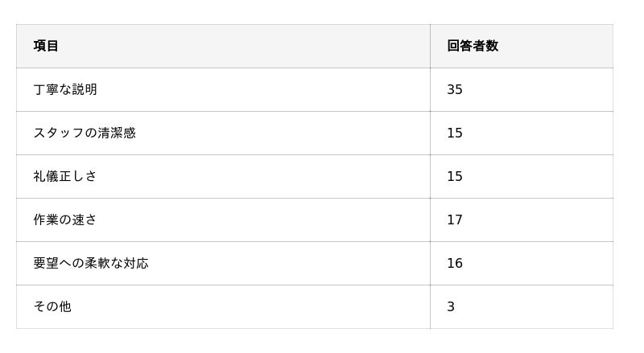Image resolution: width=644 pixels, height=353 pixels.
Task: Click the 項目 column header
Action: pyautogui.click(x=46, y=46)
